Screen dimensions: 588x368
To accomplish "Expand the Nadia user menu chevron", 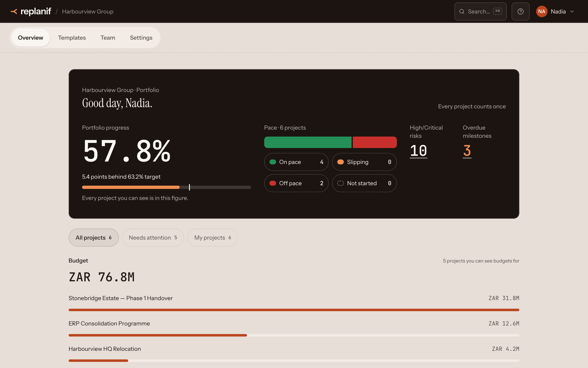I will click(x=572, y=11).
